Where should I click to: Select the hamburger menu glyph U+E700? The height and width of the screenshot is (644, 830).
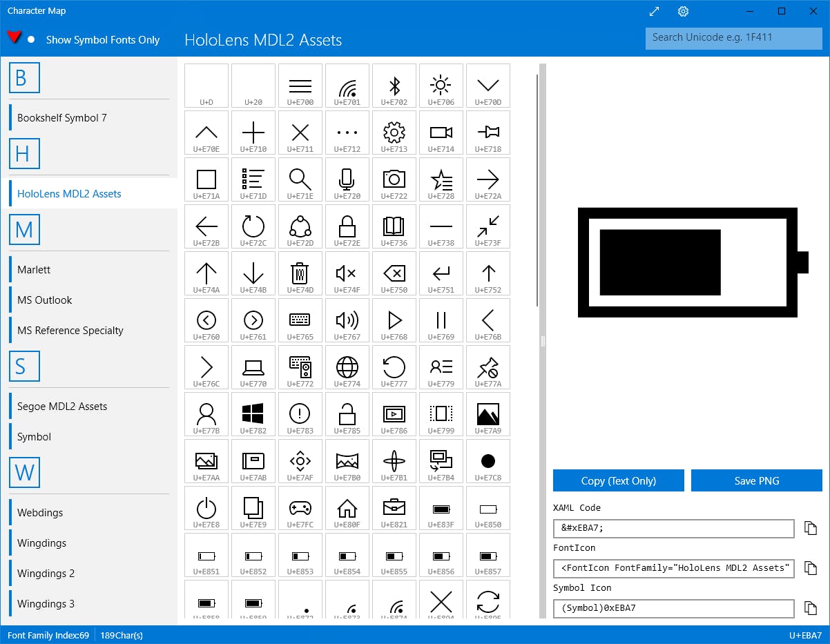click(300, 86)
